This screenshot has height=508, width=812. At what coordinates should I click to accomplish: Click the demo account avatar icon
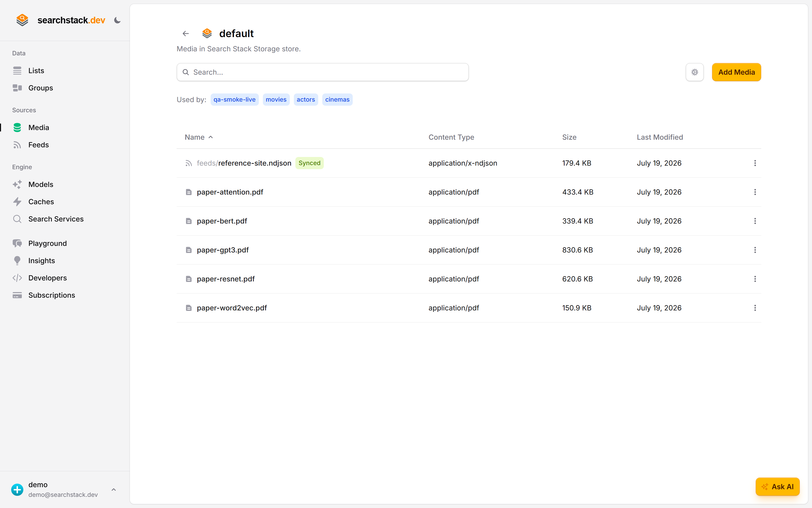(x=17, y=489)
